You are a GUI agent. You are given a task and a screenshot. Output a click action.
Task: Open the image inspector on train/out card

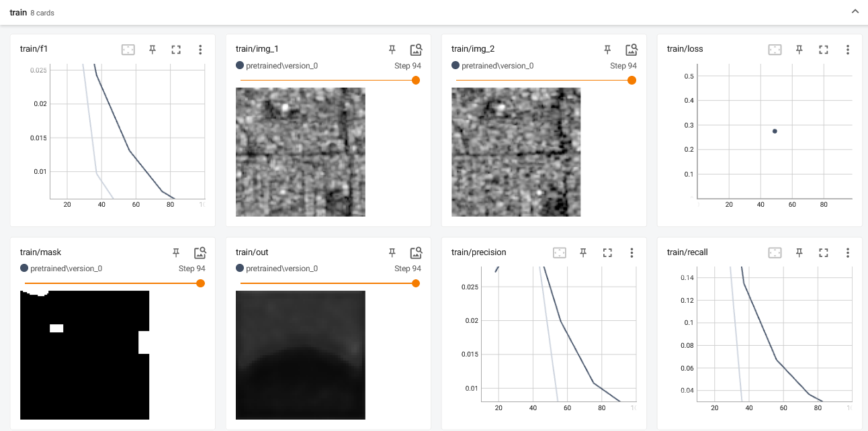point(416,252)
